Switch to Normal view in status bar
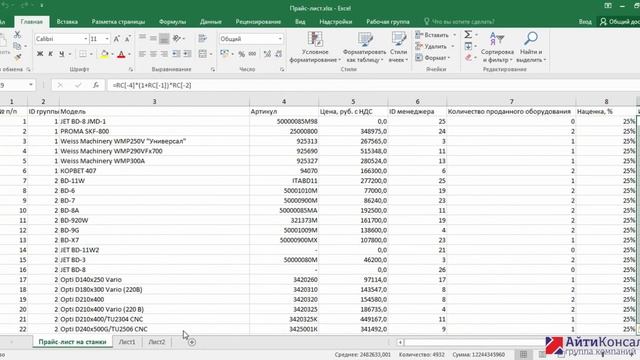Screen dimensions: 640x360 tap(524, 354)
